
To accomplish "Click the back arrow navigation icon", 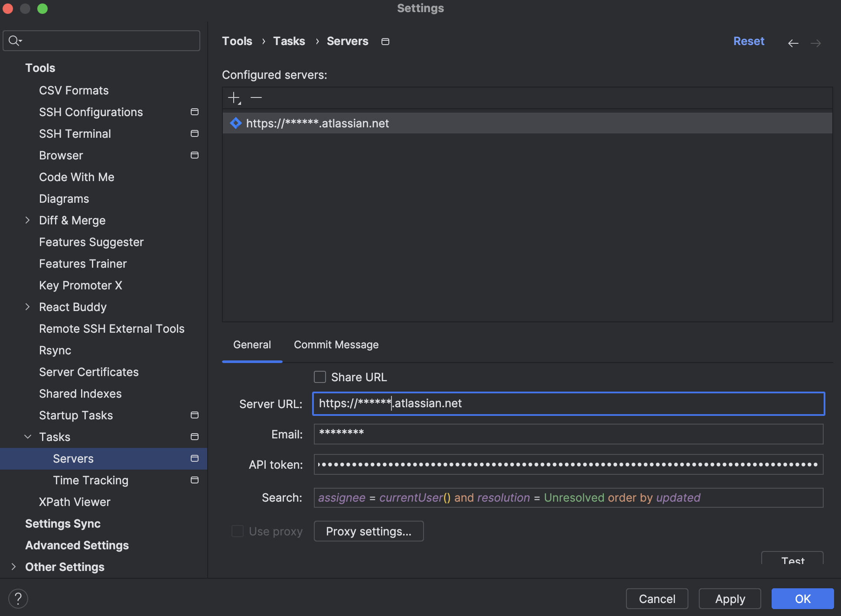I will pos(793,43).
